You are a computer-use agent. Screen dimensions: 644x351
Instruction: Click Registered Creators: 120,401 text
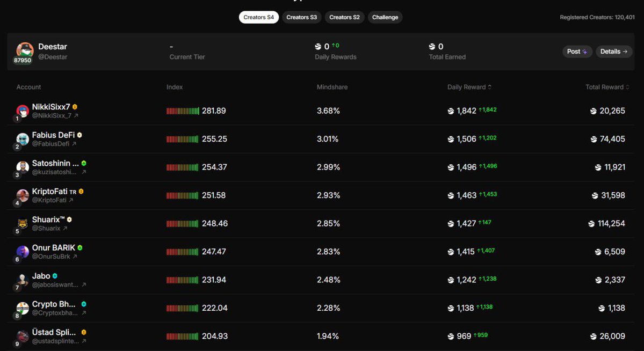pos(597,17)
